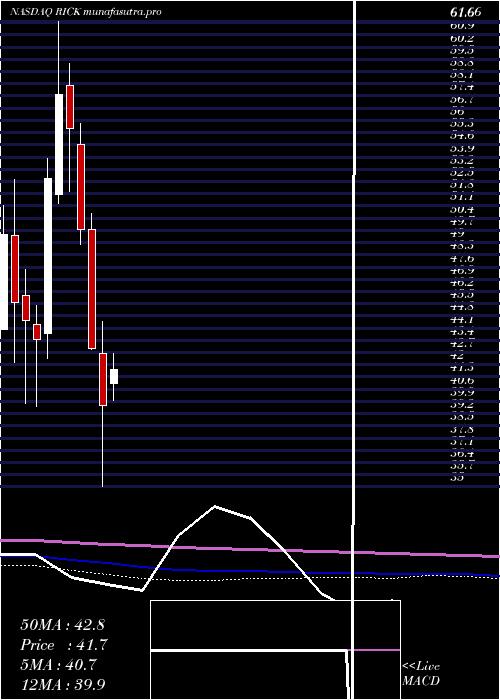The image size is (500, 700).
Task: Click the '<<Live MACD' label
Action: pos(421,674)
